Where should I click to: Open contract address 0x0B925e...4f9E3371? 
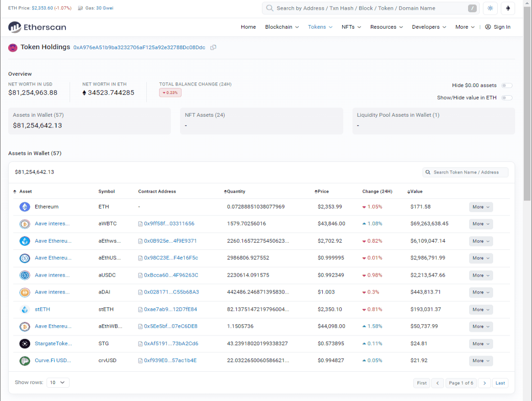(170, 241)
